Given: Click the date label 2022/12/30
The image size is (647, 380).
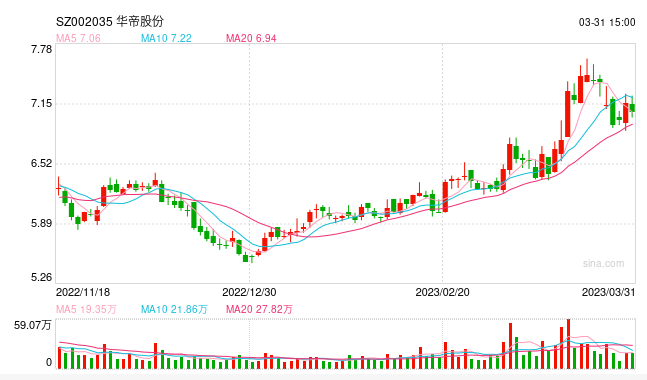Looking at the screenshot, I should click(x=249, y=292).
